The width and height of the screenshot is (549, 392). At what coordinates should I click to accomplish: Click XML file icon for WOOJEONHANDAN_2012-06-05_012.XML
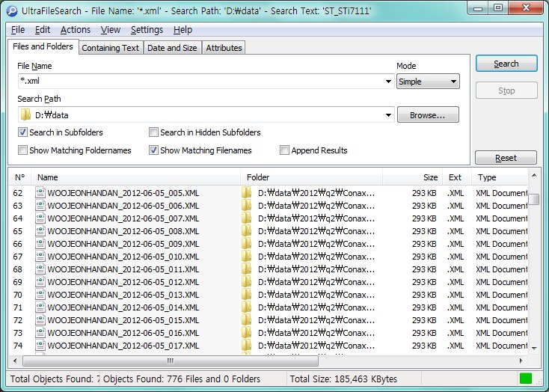tap(40, 281)
